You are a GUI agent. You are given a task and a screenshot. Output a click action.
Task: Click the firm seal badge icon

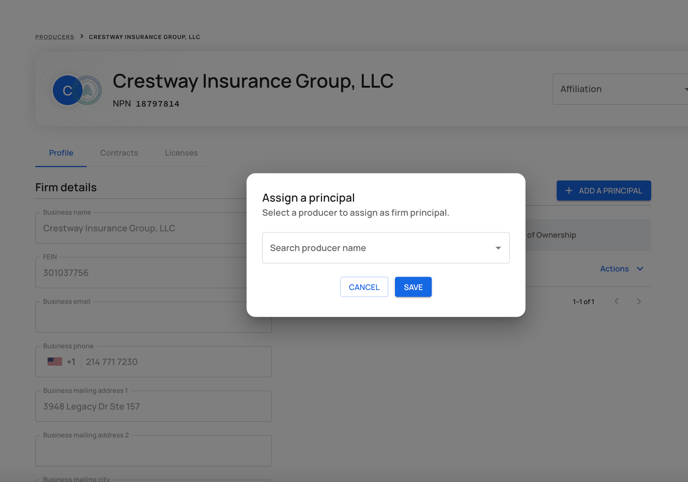90,90
